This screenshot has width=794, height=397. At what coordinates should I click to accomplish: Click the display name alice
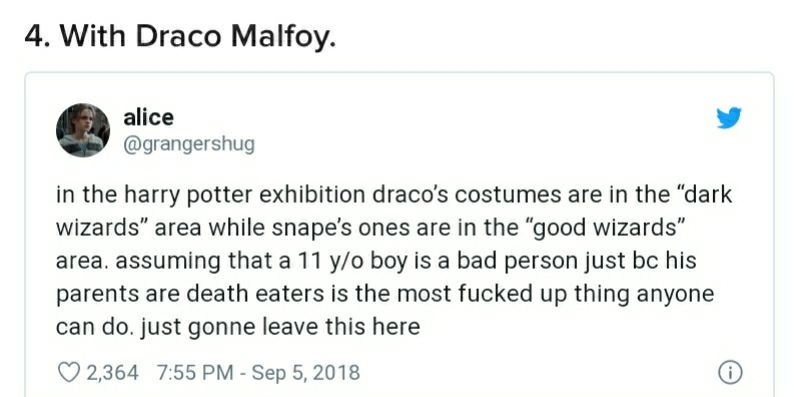tap(148, 117)
